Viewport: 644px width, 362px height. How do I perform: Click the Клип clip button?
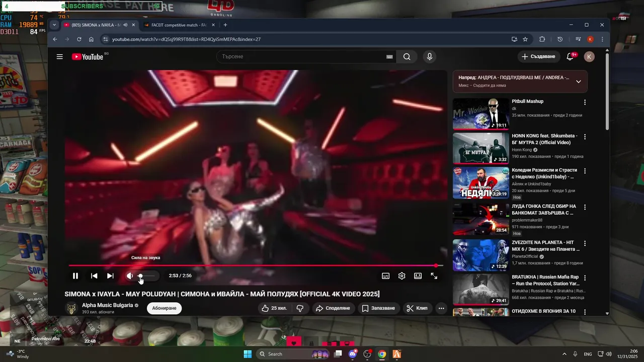pyautogui.click(x=417, y=308)
